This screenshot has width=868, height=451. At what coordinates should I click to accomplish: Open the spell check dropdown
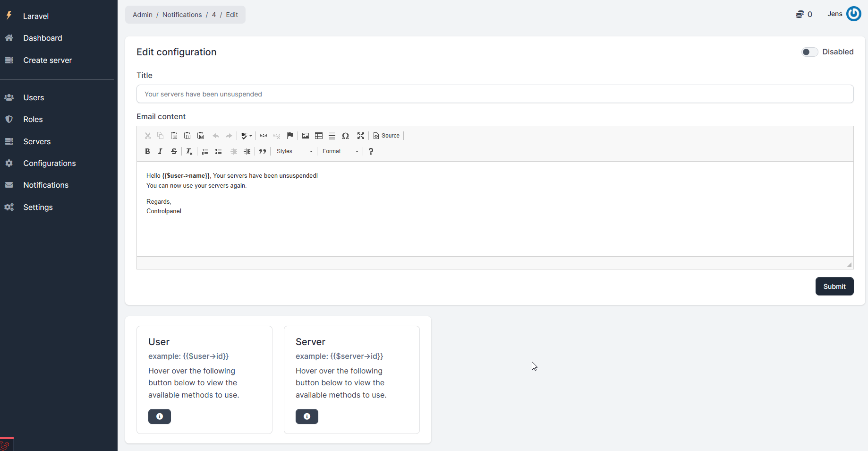click(246, 136)
